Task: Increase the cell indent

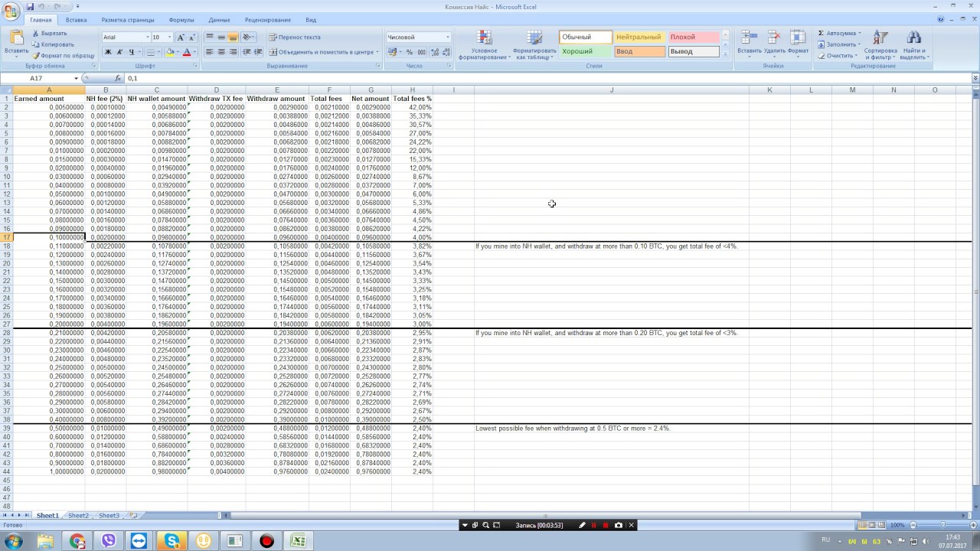Action: pyautogui.click(x=257, y=52)
